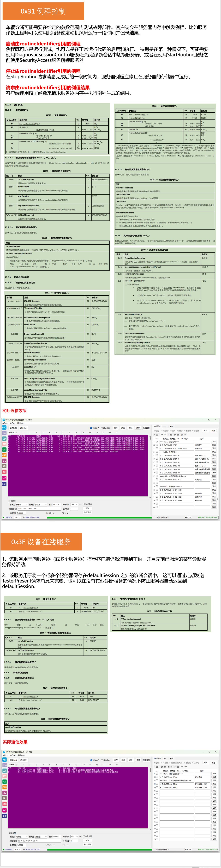Click 退出CAN button in upper H7-TOOL window

click(23, 428)
